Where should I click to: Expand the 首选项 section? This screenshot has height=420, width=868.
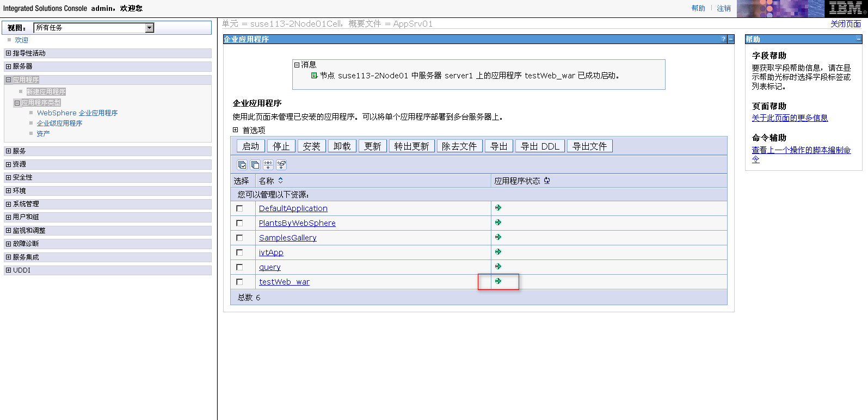[236, 130]
